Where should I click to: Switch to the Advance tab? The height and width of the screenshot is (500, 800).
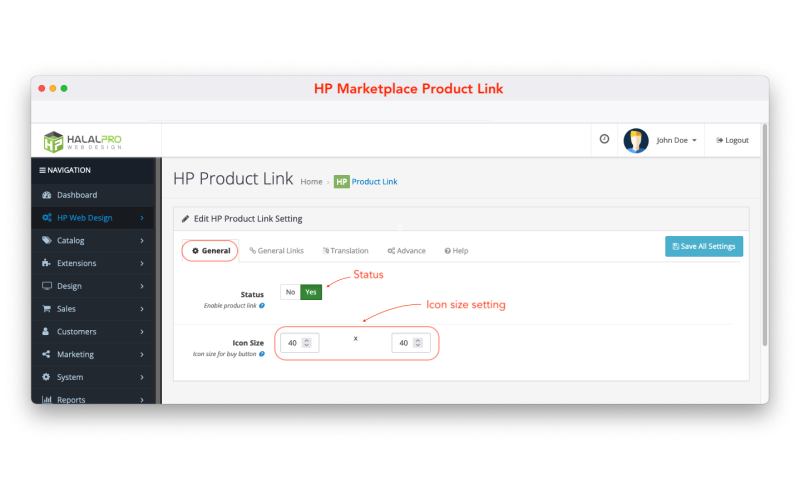pos(406,251)
